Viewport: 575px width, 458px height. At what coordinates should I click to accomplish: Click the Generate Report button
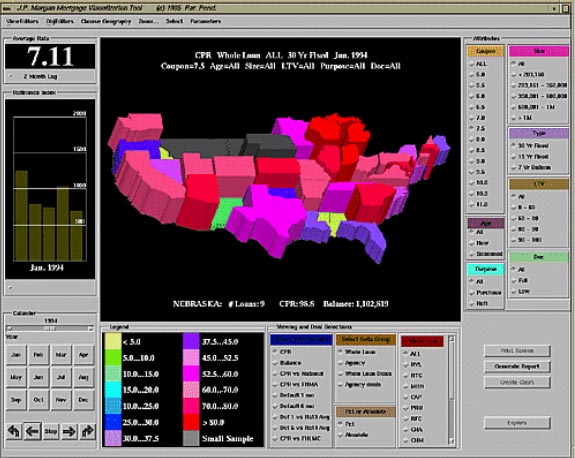click(517, 366)
